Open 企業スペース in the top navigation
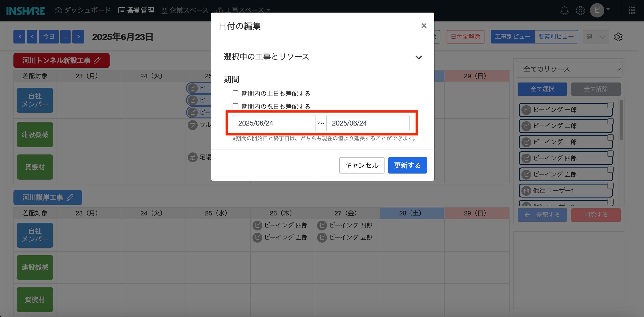Screen dimensions: 644x317 (x=185, y=10)
